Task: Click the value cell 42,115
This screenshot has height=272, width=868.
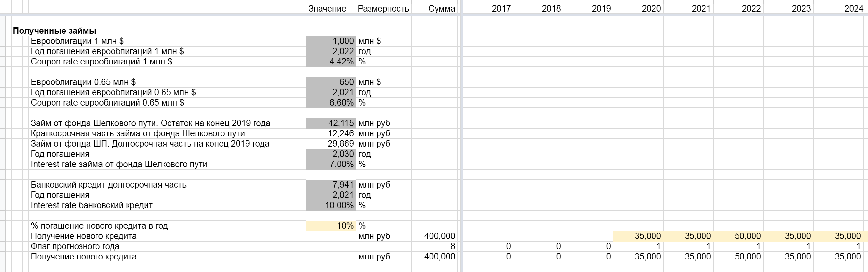Action: coord(331,123)
